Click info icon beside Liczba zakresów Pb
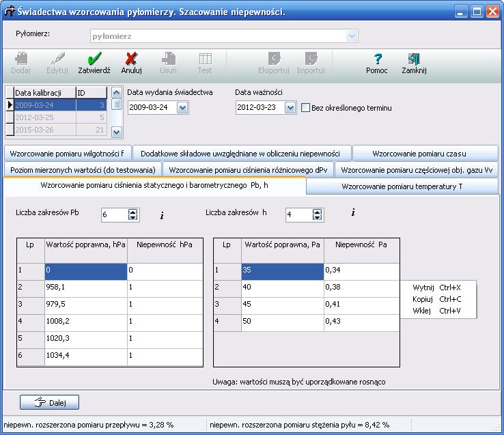Screen dimensions: 504x435 coord(162,215)
